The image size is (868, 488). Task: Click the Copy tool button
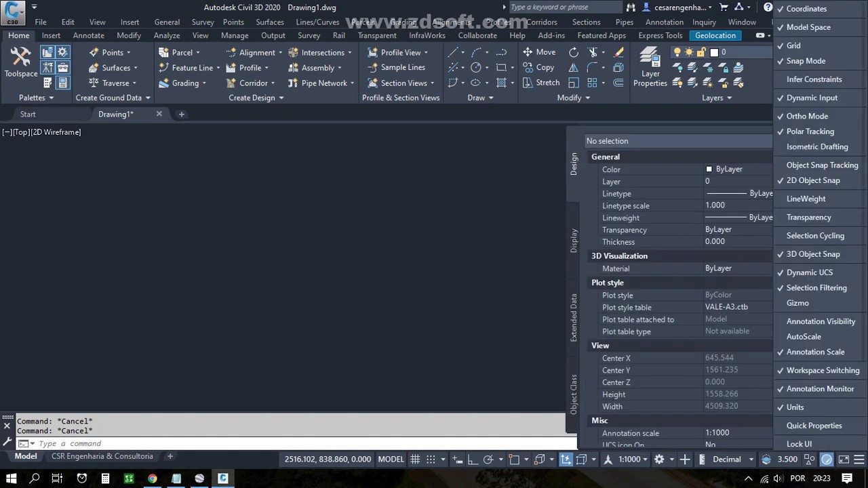(538, 67)
